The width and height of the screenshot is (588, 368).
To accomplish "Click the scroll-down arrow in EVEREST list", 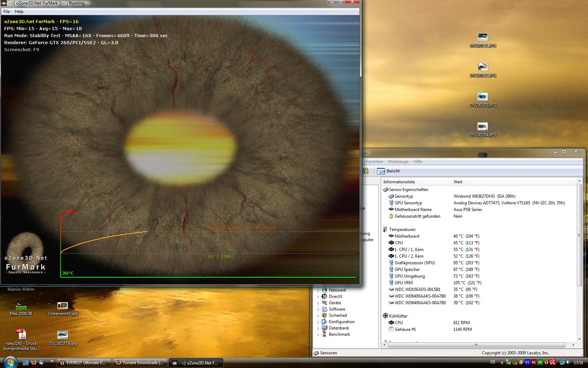I will [579, 339].
